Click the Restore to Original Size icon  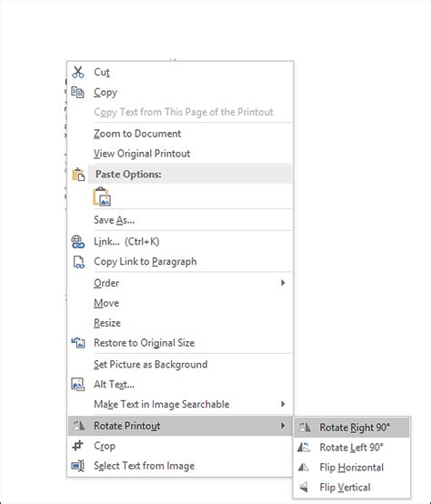point(78,343)
